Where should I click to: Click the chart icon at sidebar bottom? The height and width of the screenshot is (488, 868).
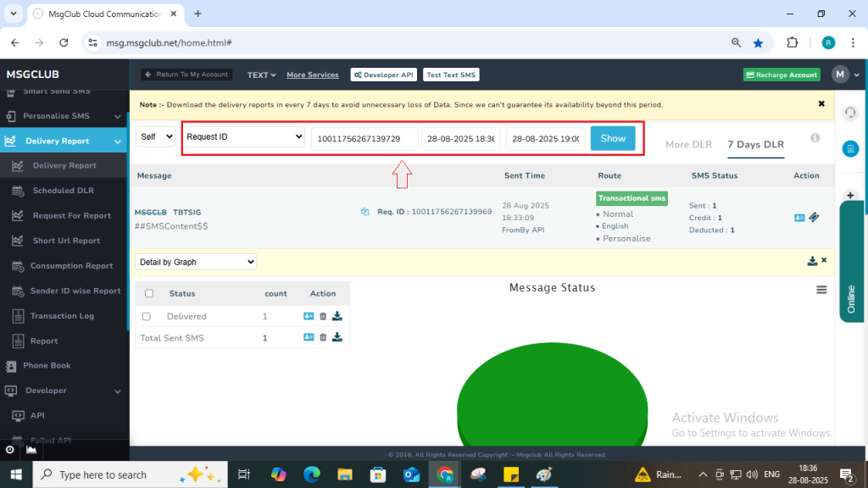(31, 450)
